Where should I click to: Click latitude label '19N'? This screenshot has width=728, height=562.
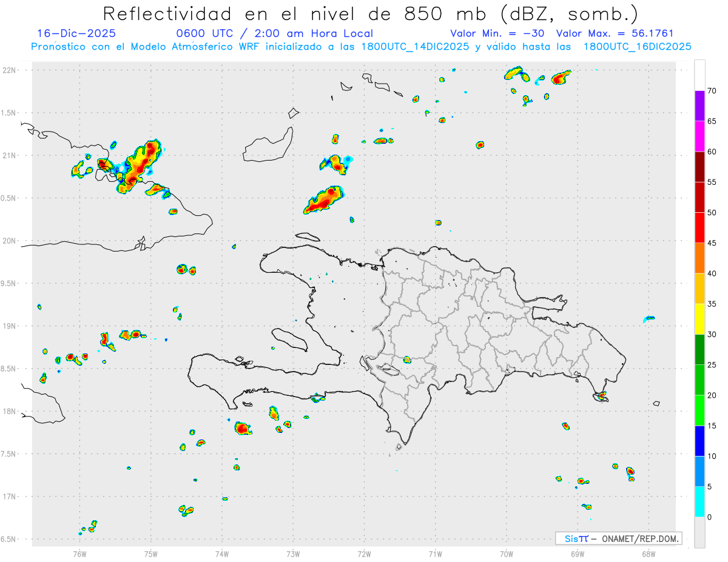10,326
